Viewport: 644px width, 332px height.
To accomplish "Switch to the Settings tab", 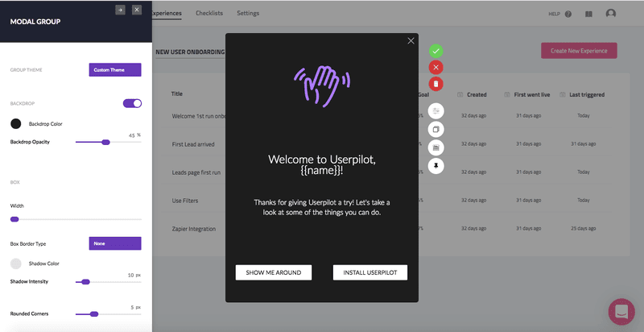I will tap(248, 14).
